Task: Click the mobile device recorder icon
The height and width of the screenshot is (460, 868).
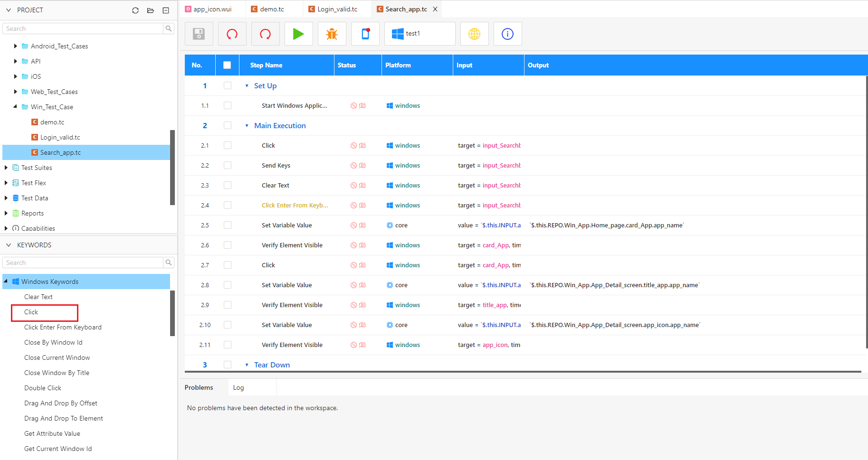Action: pos(365,34)
